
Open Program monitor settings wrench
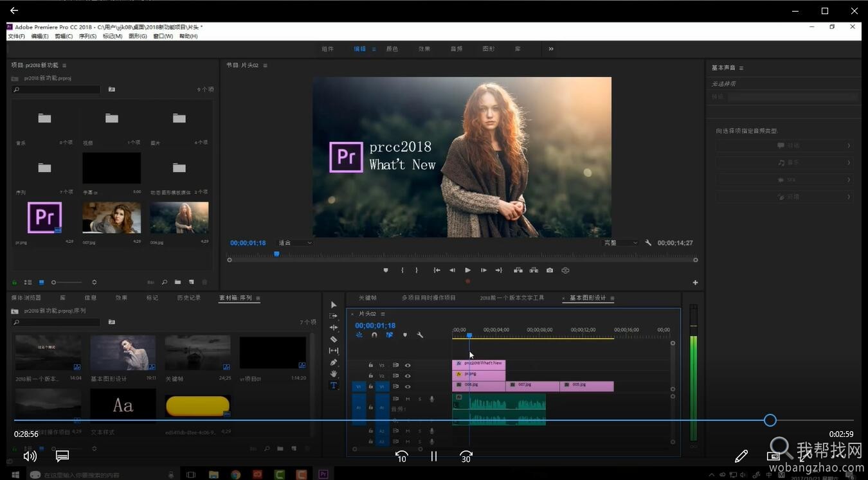(648, 243)
